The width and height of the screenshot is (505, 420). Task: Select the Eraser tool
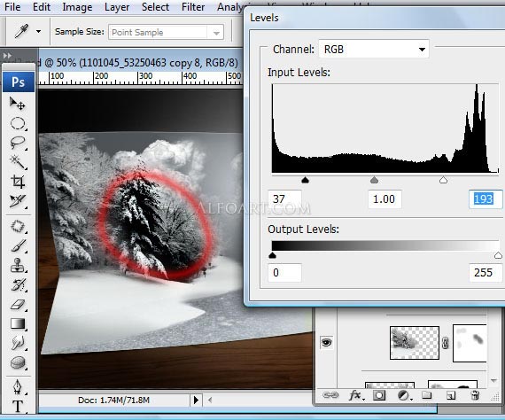[18, 304]
